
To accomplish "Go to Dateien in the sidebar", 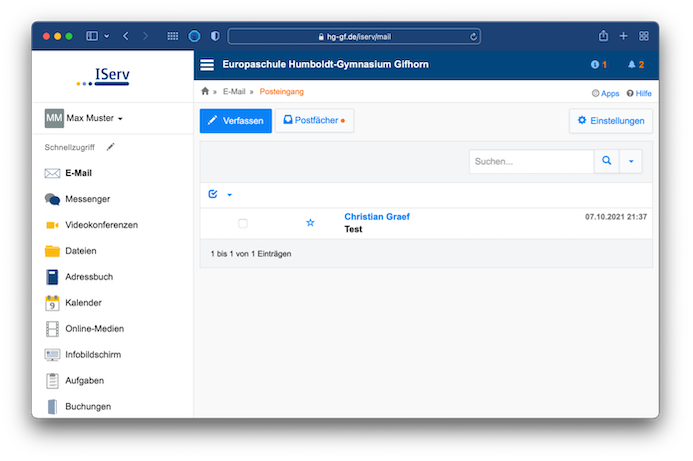I will tap(81, 251).
